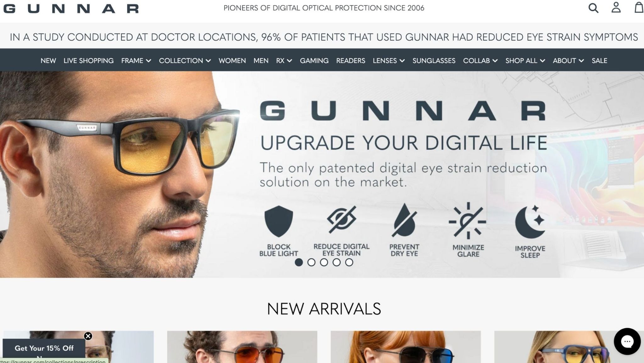Expand the Collection dropdown menu

185,60
